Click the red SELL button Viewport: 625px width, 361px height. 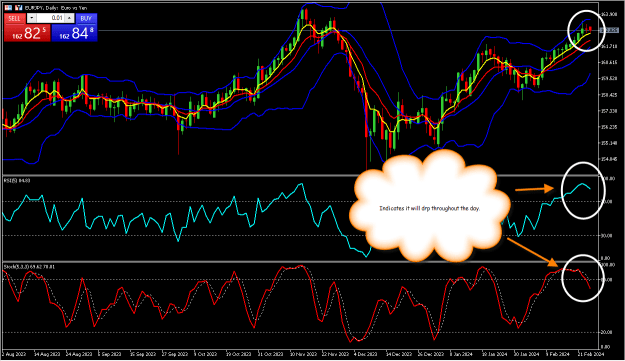(15, 18)
